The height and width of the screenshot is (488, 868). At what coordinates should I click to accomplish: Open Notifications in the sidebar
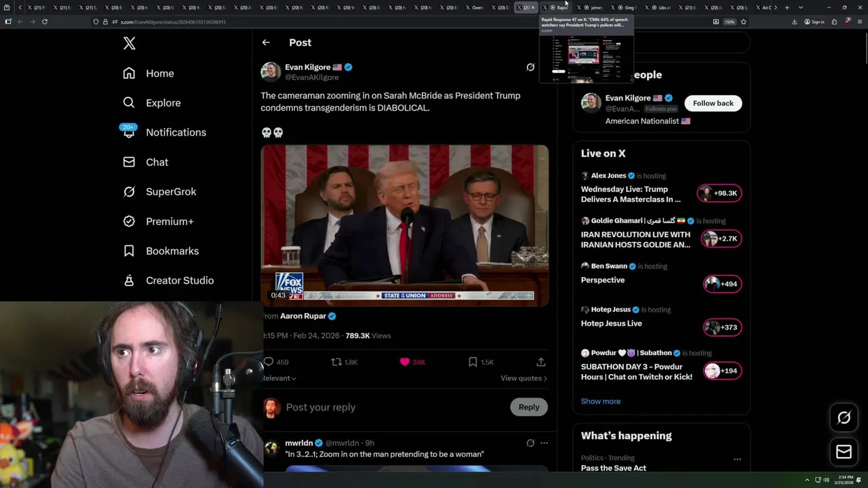(x=163, y=132)
